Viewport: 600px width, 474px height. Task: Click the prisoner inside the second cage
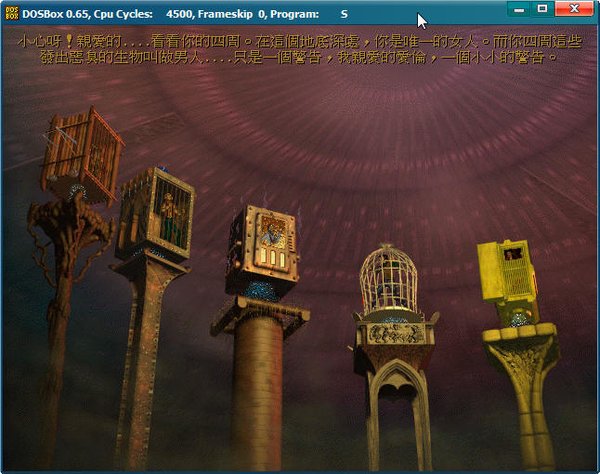171,215
